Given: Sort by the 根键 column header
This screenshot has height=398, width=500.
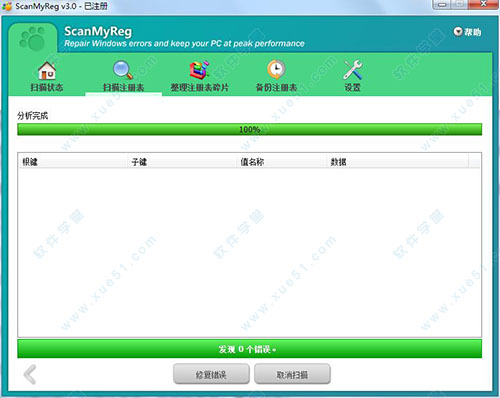Looking at the screenshot, I should point(73,162).
